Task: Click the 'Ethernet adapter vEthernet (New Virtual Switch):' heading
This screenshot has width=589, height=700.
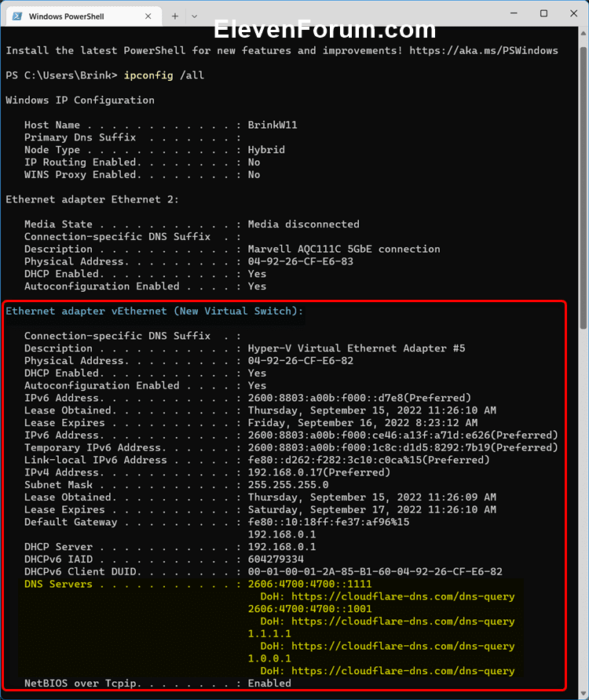Action: [x=154, y=312]
